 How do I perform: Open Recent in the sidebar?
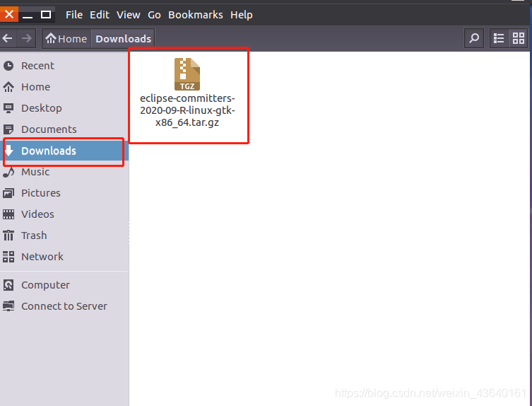tap(37, 66)
